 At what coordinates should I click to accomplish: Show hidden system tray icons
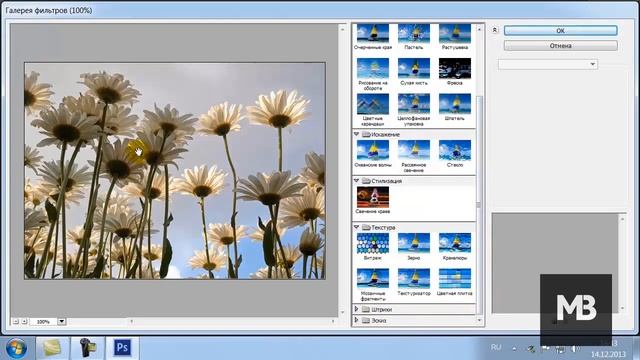point(514,349)
